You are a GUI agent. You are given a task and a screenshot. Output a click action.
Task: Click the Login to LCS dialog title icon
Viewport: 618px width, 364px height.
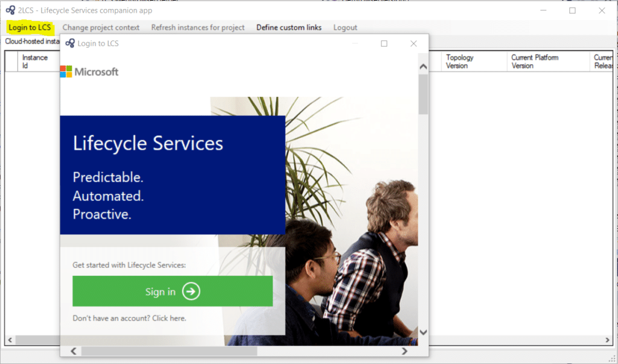click(x=70, y=43)
